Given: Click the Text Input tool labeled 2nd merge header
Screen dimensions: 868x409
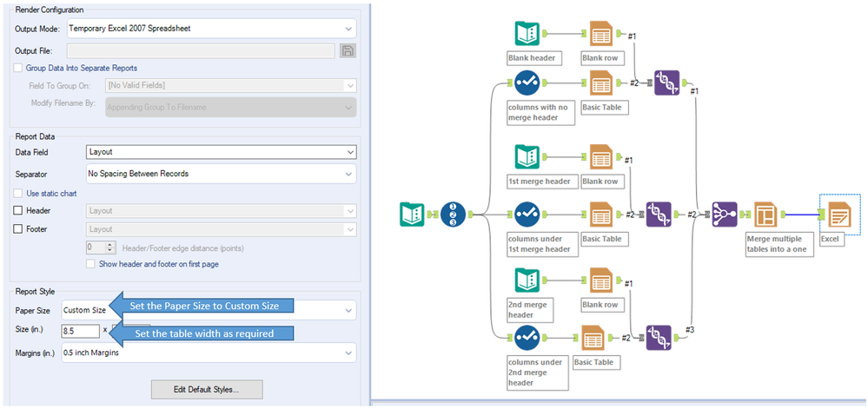Looking at the screenshot, I should tap(527, 280).
